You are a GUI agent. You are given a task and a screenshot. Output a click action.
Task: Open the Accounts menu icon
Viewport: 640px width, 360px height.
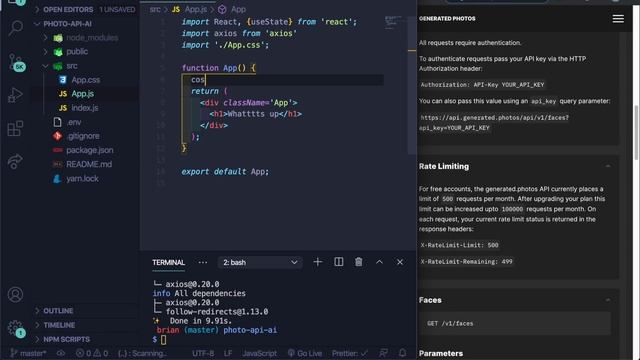coord(16,294)
